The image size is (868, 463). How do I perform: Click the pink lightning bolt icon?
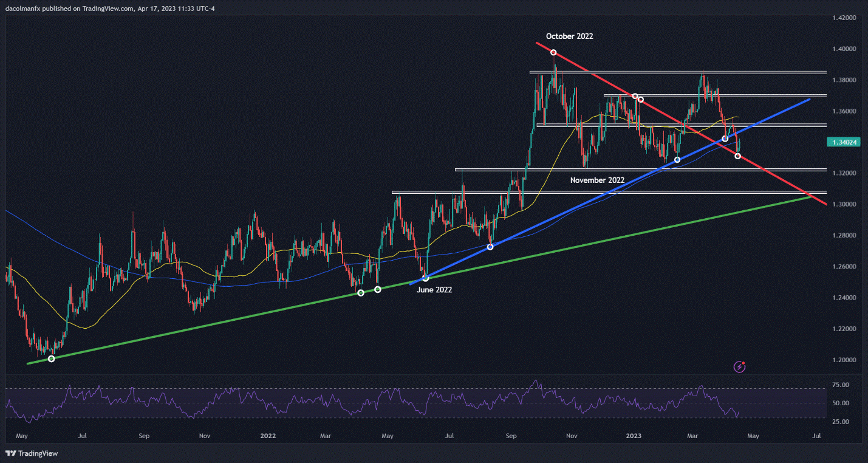click(x=740, y=366)
